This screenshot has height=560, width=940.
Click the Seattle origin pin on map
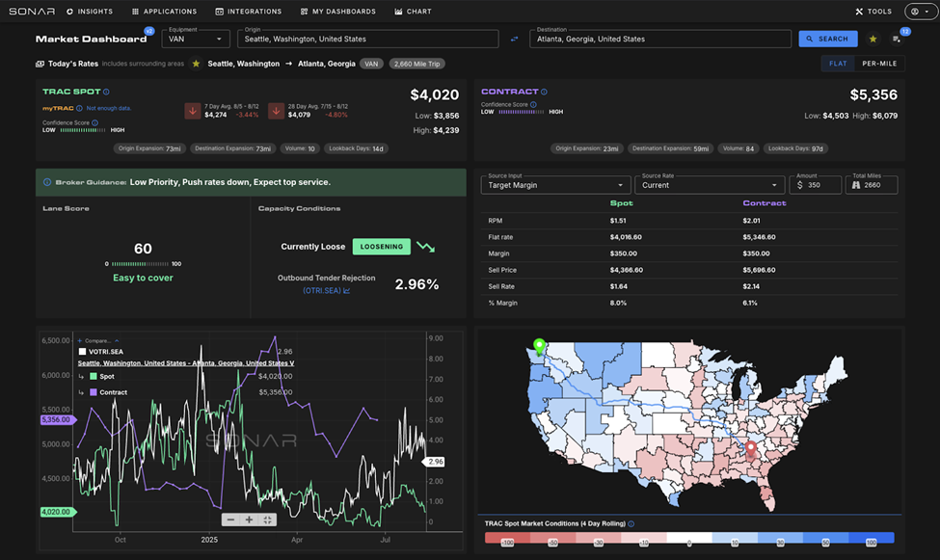(539, 344)
